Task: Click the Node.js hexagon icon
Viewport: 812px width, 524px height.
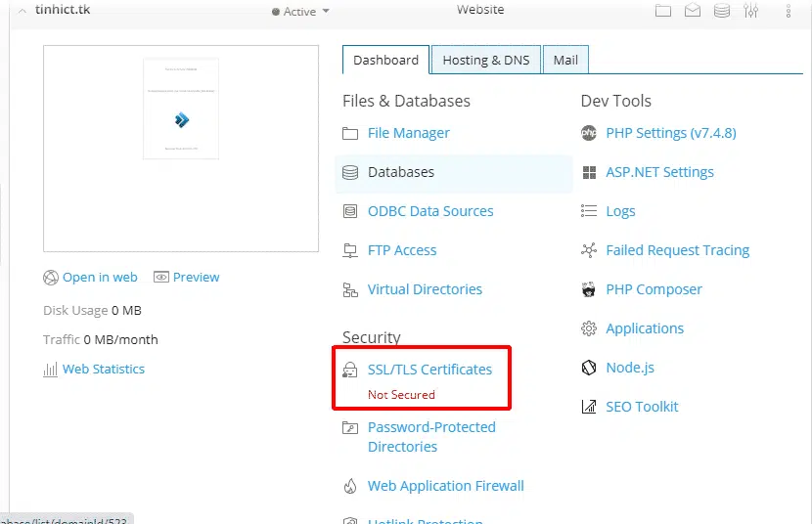Action: [589, 368]
